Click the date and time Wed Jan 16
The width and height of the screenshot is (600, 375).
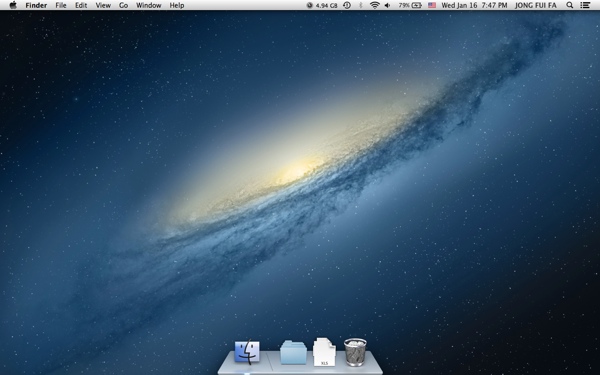(x=474, y=5)
